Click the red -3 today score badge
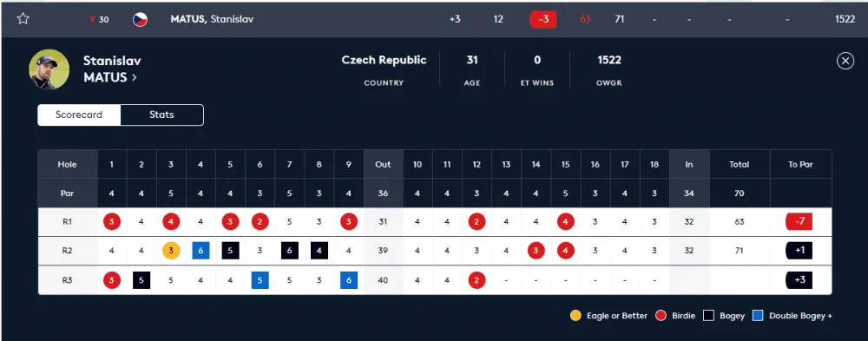 [543, 19]
